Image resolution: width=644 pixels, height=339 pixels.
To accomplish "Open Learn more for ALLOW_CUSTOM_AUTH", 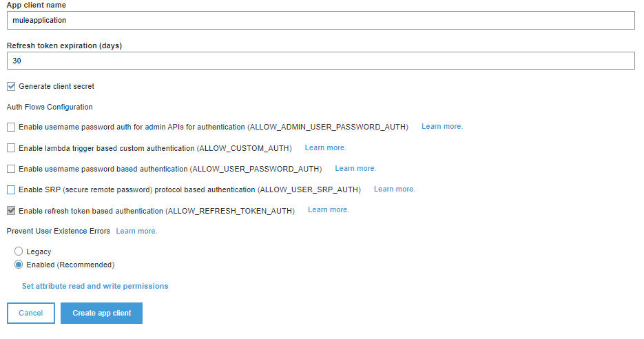I will coord(325,147).
